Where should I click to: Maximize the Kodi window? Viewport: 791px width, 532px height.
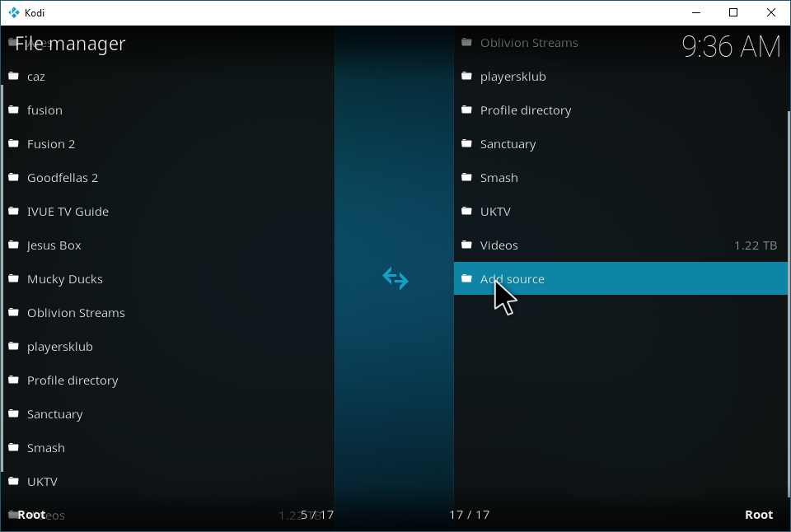(733, 12)
